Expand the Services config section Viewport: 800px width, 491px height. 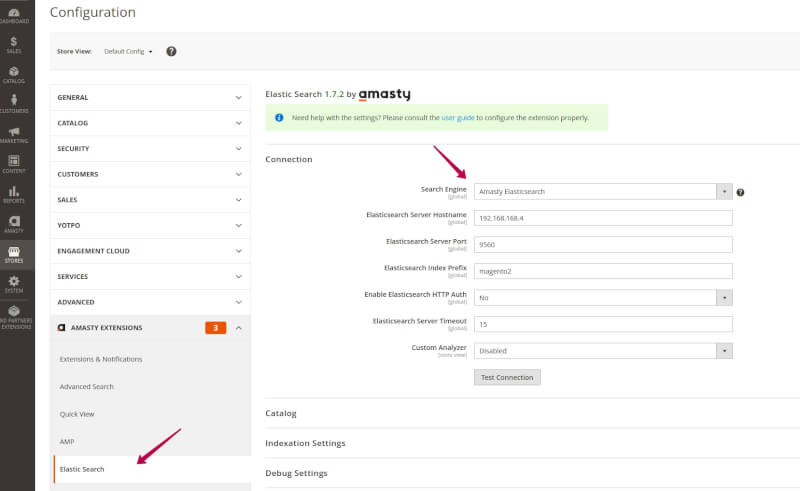tap(150, 276)
